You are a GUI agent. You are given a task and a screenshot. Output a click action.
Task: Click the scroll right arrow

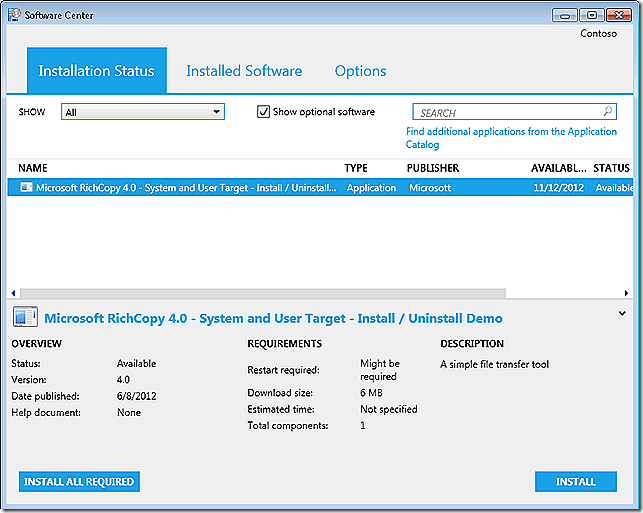(626, 293)
